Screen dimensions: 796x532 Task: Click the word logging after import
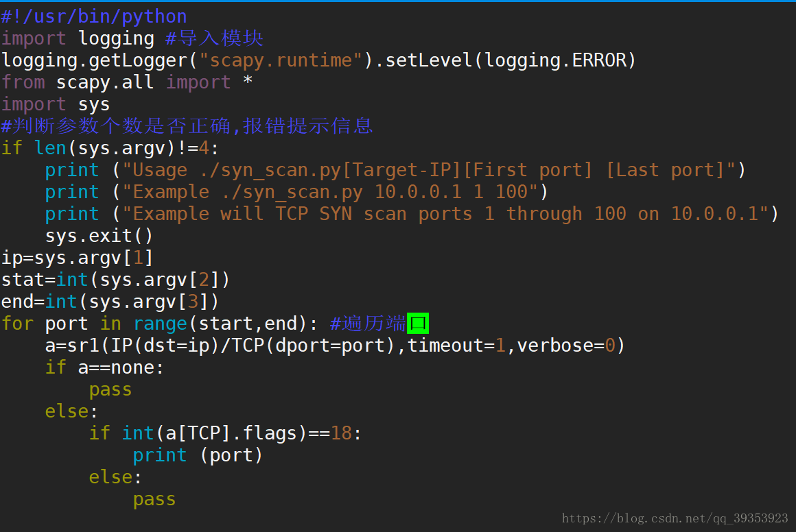click(x=116, y=38)
